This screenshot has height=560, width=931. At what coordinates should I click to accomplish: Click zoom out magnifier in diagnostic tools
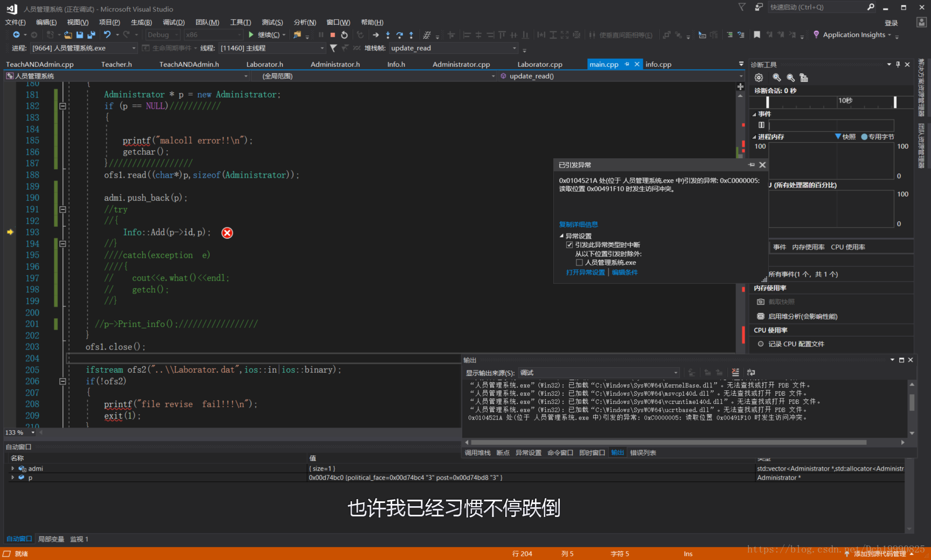click(790, 78)
